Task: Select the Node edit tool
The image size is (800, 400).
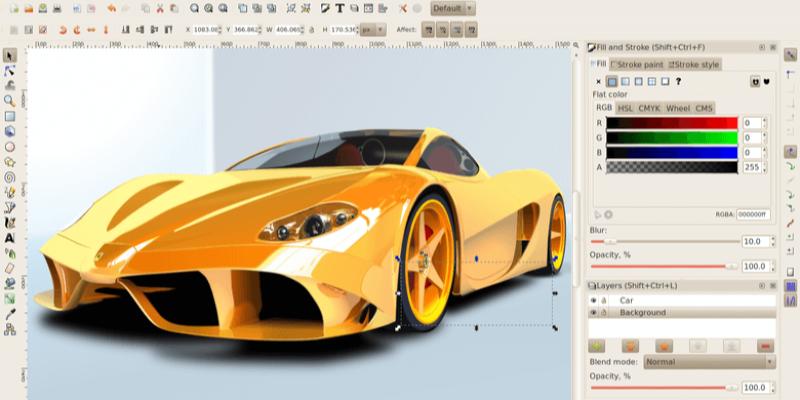Action: coord(9,71)
